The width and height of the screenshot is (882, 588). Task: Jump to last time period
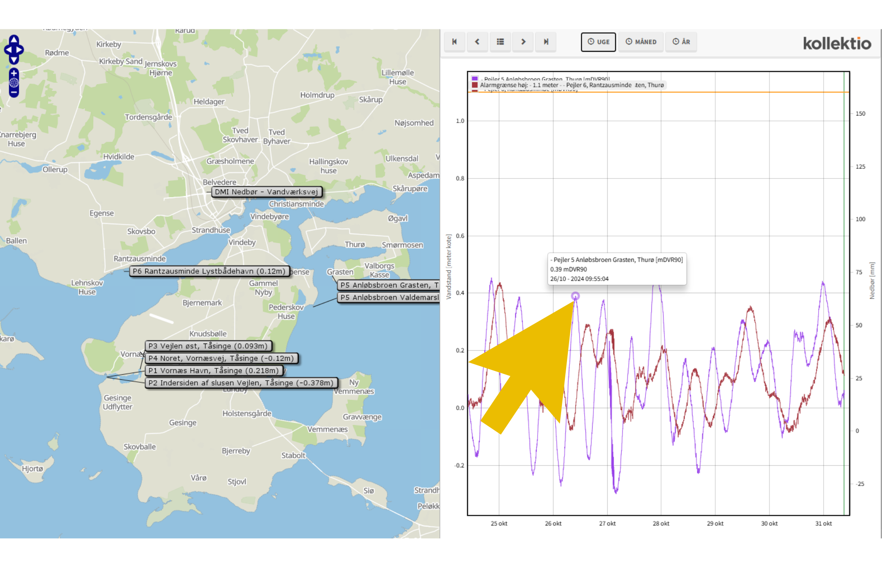point(546,42)
